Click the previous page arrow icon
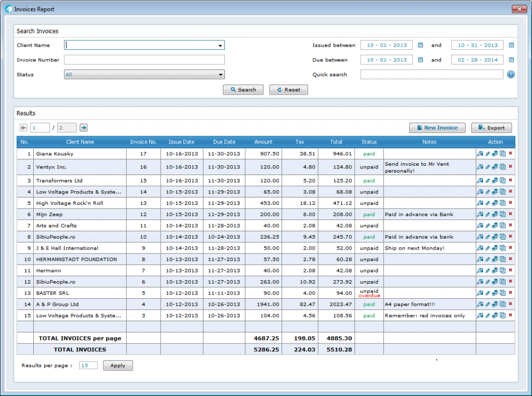 pyautogui.click(x=23, y=127)
